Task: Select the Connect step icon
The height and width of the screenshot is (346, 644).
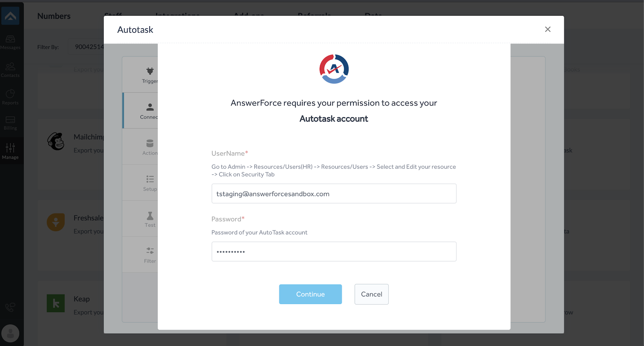Action: pyautogui.click(x=150, y=107)
